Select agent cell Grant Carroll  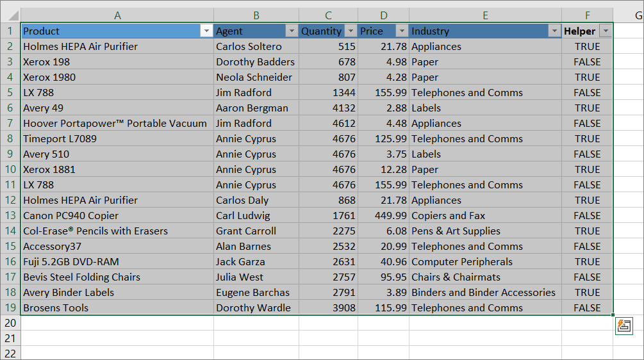256,231
